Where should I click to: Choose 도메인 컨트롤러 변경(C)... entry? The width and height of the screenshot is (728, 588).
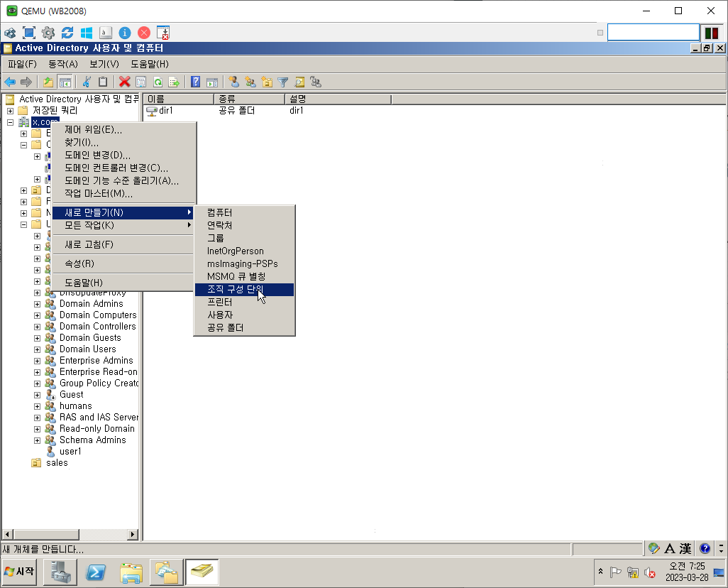click(123, 168)
